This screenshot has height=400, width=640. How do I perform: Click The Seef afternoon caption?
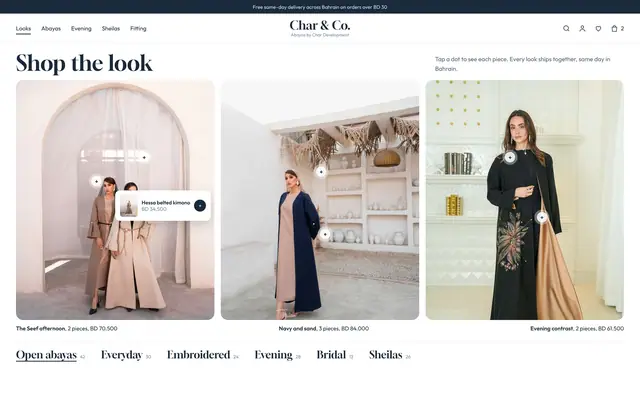[67, 328]
